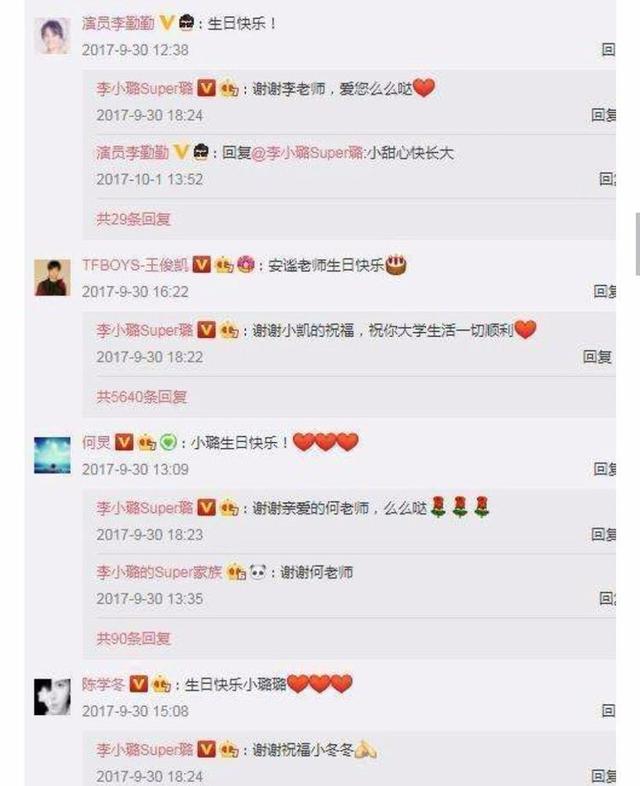Expand the 共90条回复 reply thread
Viewport: 640px width, 786px height.
[x=134, y=638]
